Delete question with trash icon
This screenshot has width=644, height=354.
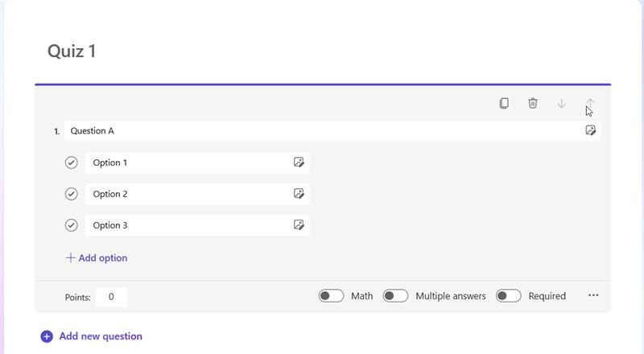(532, 103)
